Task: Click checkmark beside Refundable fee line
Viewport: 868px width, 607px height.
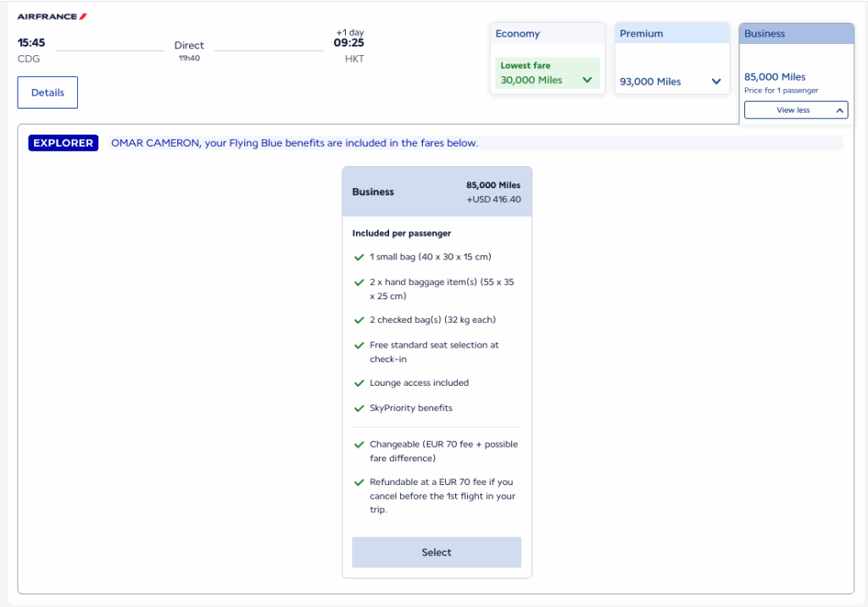Action: coord(359,482)
